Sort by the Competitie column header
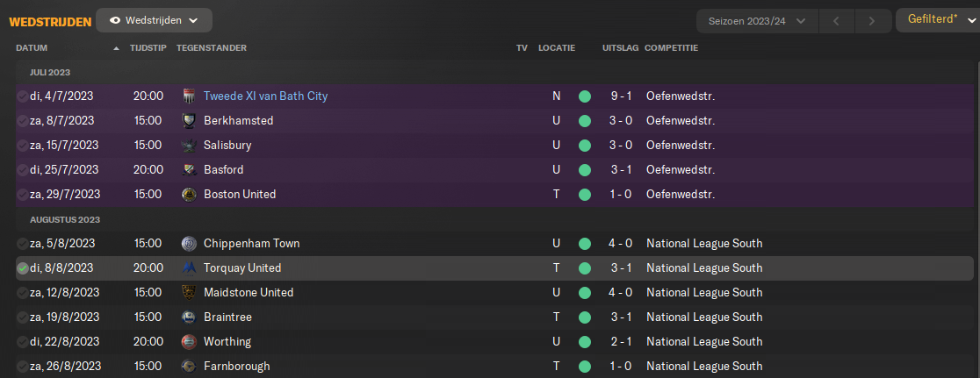 671,48
